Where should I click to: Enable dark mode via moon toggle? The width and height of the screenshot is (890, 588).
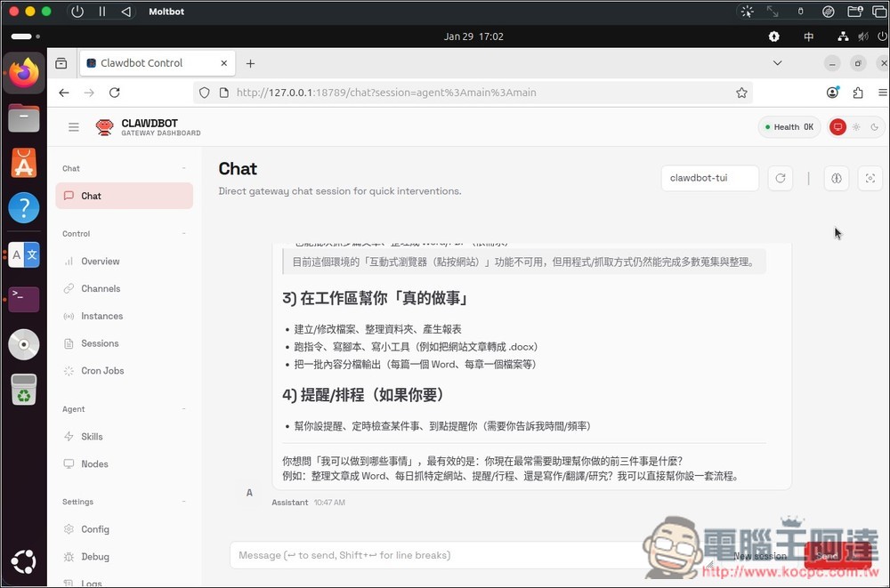tap(876, 126)
